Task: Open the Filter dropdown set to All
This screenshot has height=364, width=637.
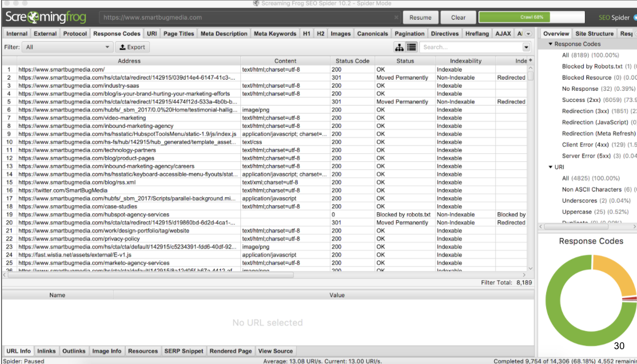Action: coord(67,47)
